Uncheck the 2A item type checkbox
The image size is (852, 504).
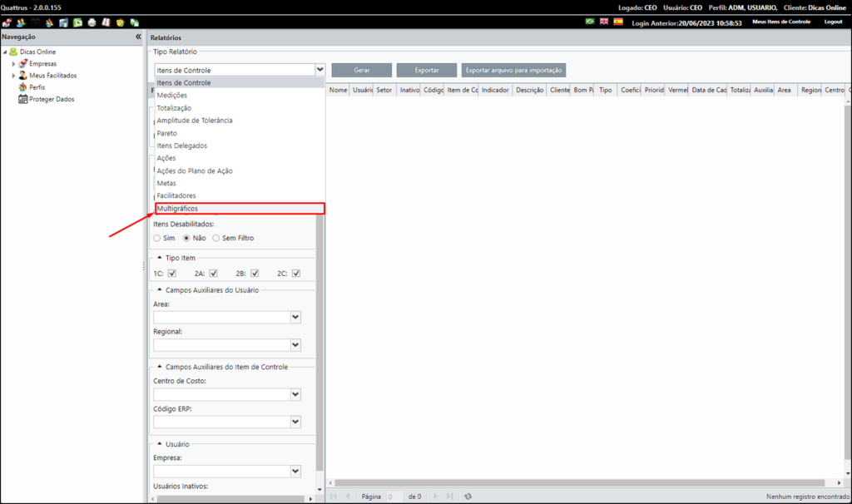[214, 273]
